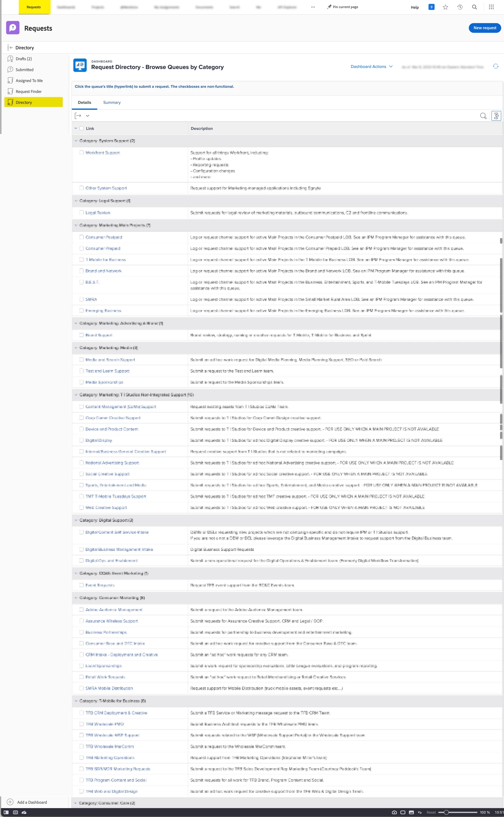Click the dashboard icon beside Request Directory title
Screen dimensions: 504x817
[x=80, y=65]
